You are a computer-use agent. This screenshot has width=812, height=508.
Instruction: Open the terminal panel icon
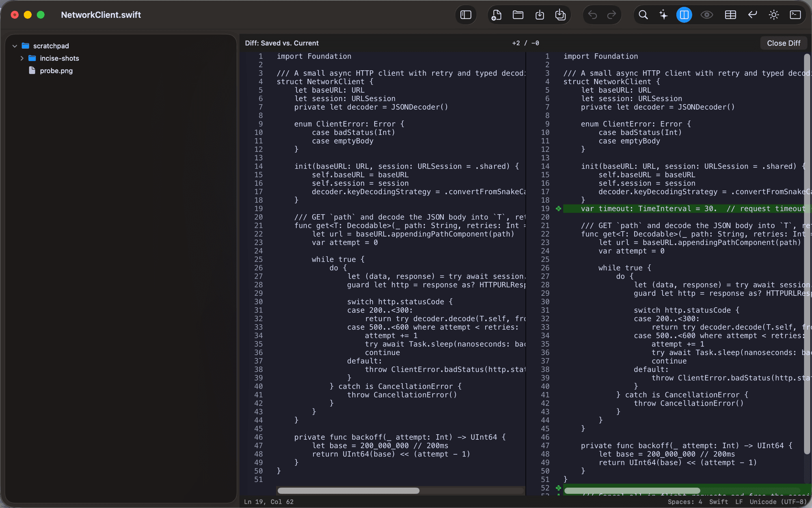(795, 15)
